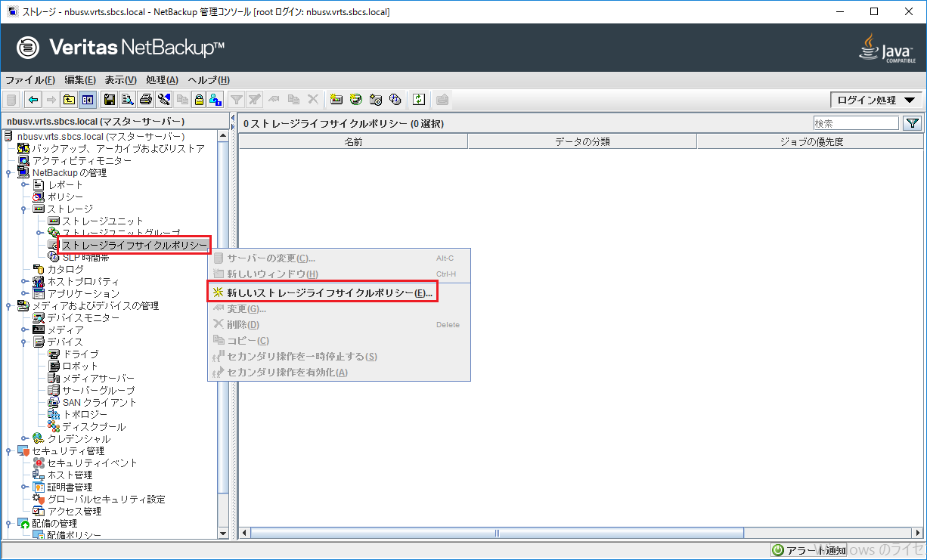This screenshot has height=560, width=927.
Task: Click the SLP 時間帯 clock icon
Action: (x=54, y=257)
